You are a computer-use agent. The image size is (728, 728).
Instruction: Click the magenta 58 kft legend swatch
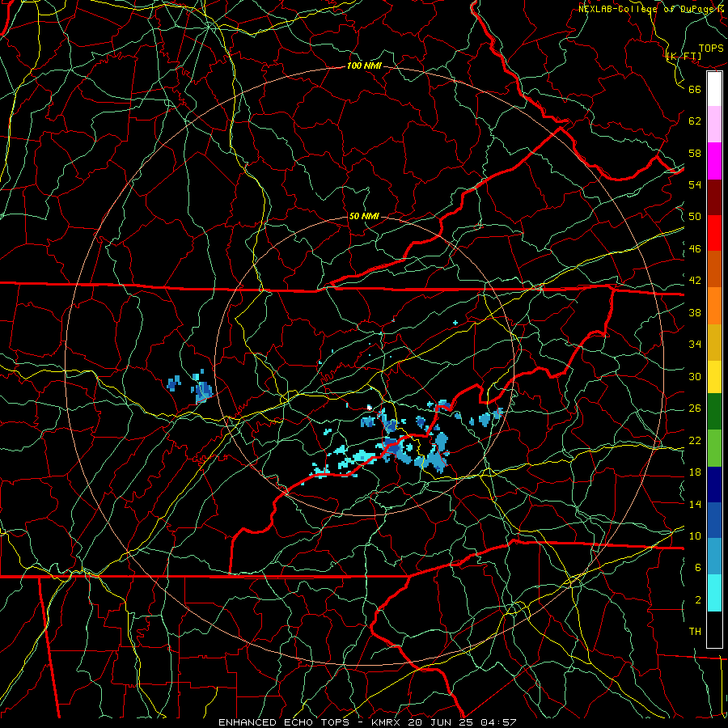[x=714, y=161]
